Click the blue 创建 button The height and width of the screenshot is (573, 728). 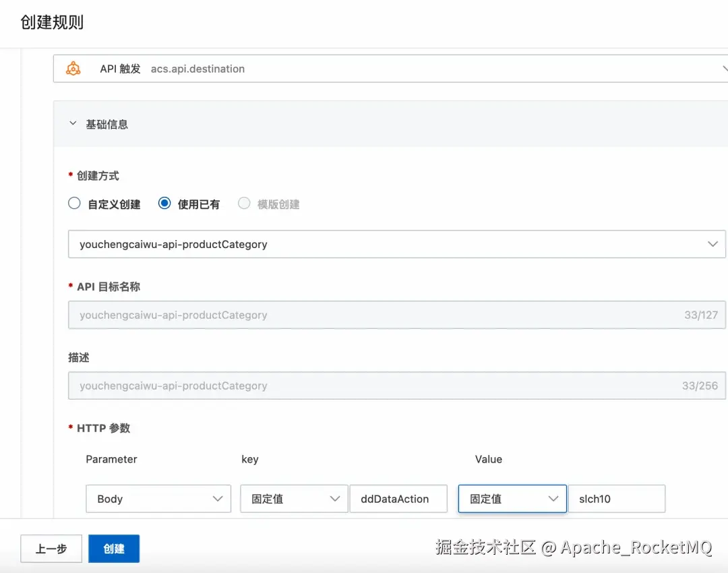click(x=114, y=549)
